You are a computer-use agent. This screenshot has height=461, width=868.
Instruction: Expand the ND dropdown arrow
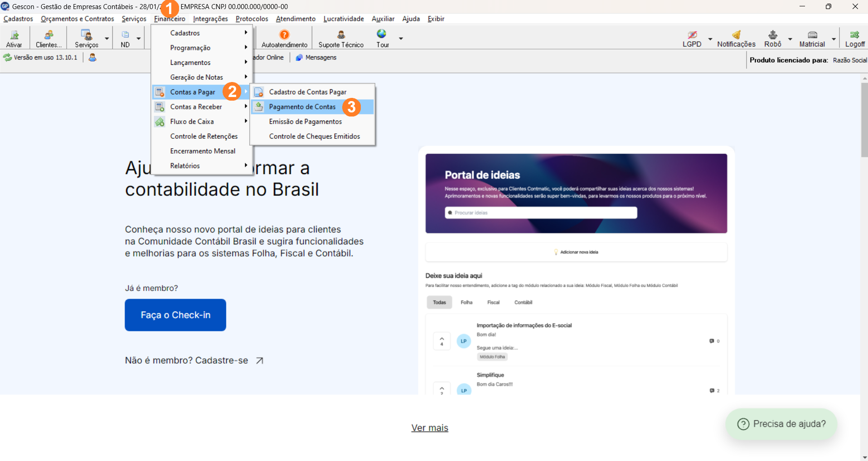[139, 39]
